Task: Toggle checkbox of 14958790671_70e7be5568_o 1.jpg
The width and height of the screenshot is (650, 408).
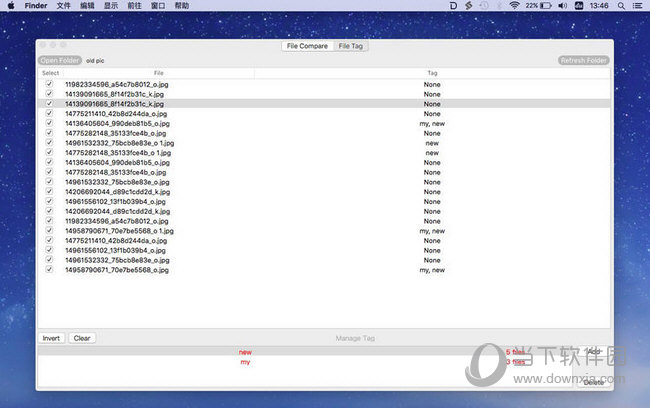Action: (x=49, y=230)
